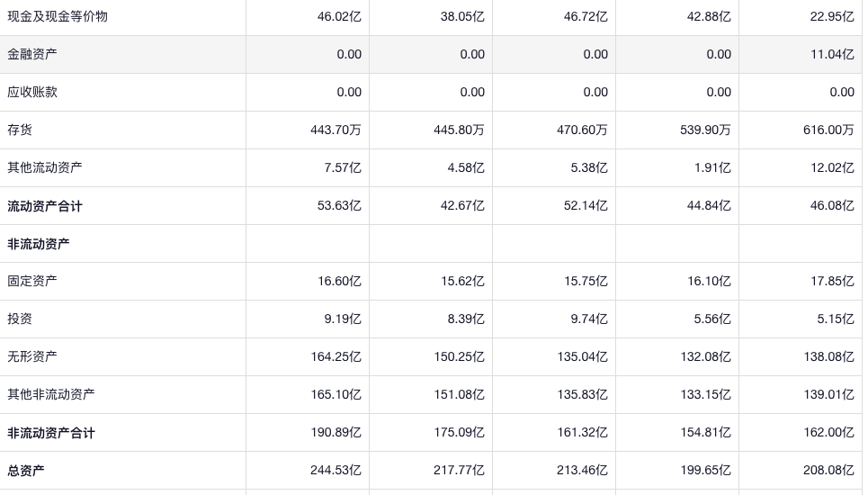Viewport: 868px width, 495px height.
Task: Click the 现金及现金等价物 row label
Action: pyautogui.click(x=58, y=16)
